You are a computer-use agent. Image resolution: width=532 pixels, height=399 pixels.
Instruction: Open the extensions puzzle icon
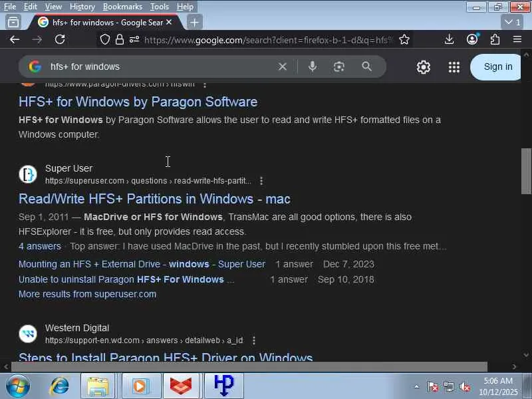pyautogui.click(x=495, y=39)
